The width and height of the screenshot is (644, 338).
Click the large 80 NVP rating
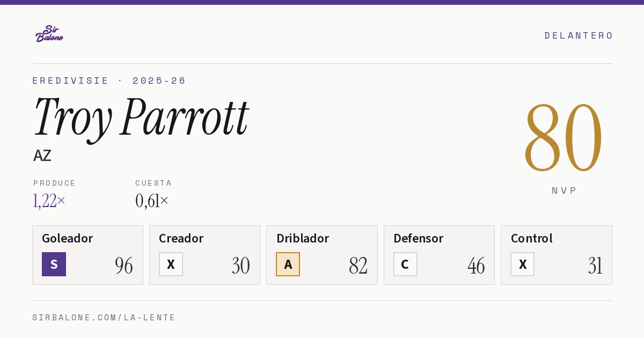(x=563, y=138)
